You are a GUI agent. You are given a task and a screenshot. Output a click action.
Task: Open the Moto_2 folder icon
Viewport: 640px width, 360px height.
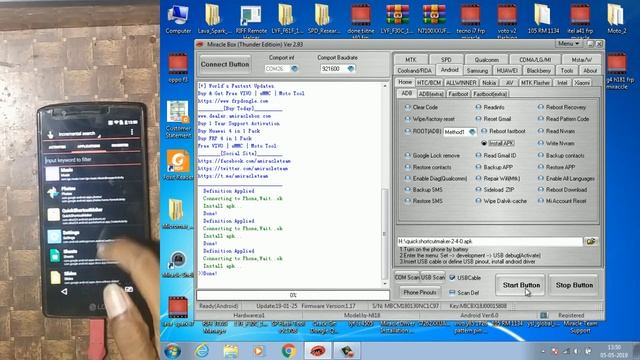pyautogui.click(x=616, y=18)
